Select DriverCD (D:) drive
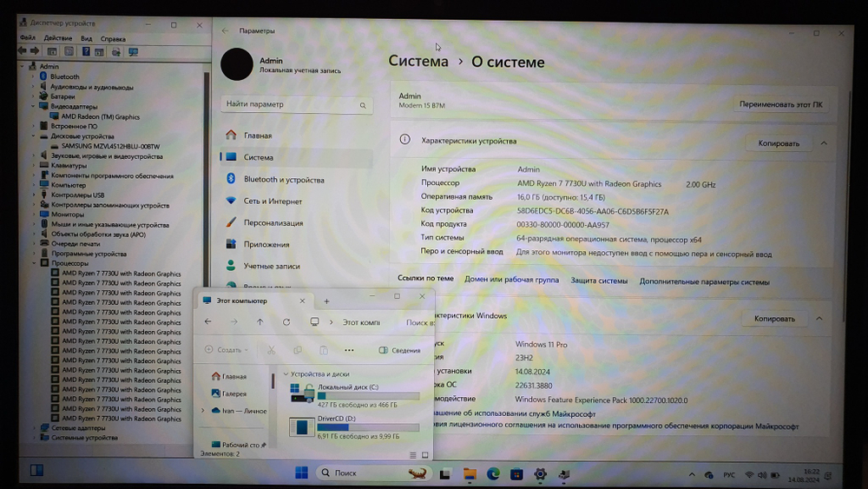Screen dimensions: 868x489 click(354, 427)
